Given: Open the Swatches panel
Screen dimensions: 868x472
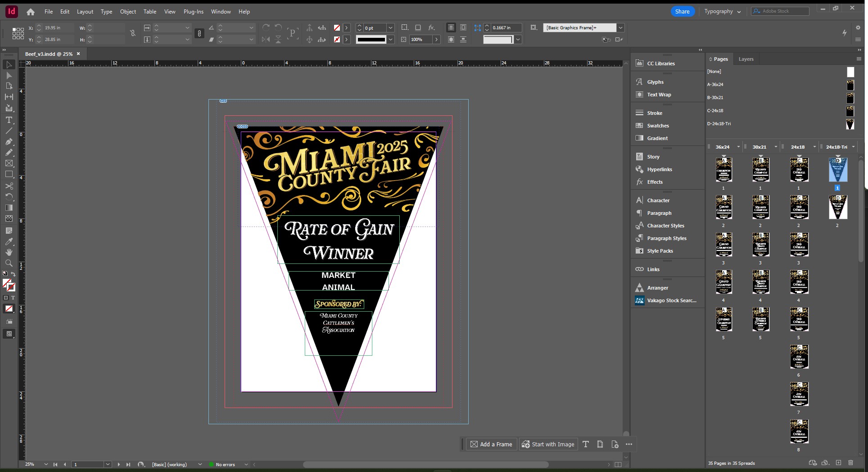Looking at the screenshot, I should tap(658, 126).
